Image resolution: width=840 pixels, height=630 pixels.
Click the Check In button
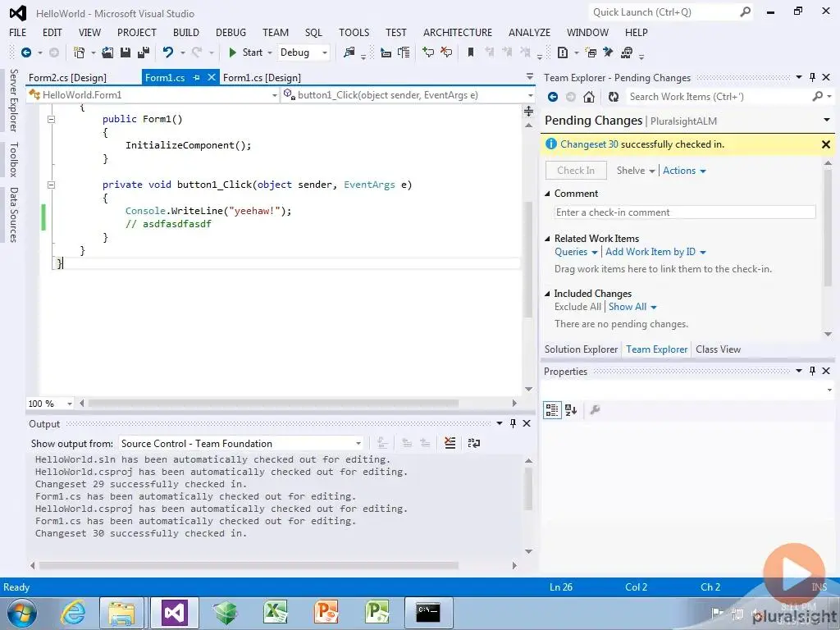576,171
